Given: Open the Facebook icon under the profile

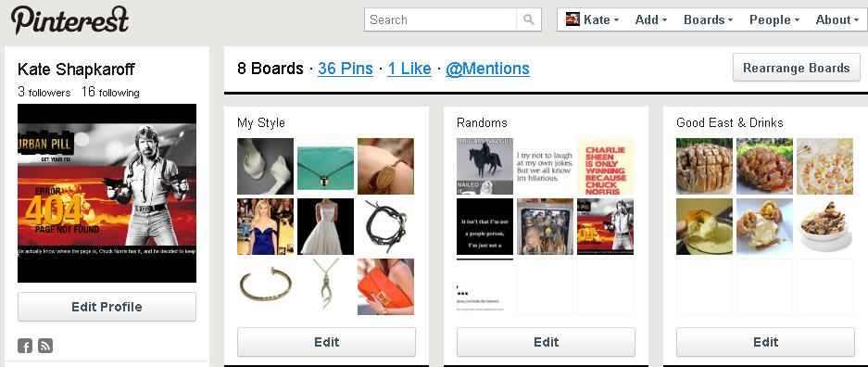Looking at the screenshot, I should pos(25,346).
